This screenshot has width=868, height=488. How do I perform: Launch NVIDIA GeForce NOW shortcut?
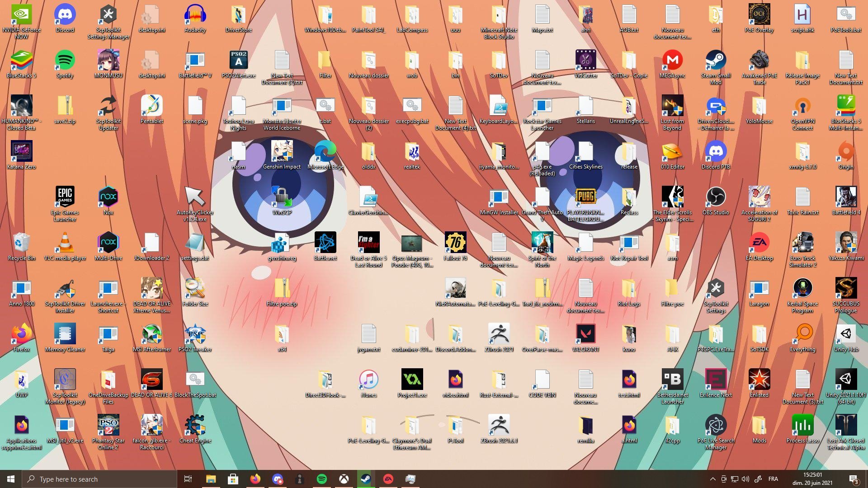click(21, 22)
